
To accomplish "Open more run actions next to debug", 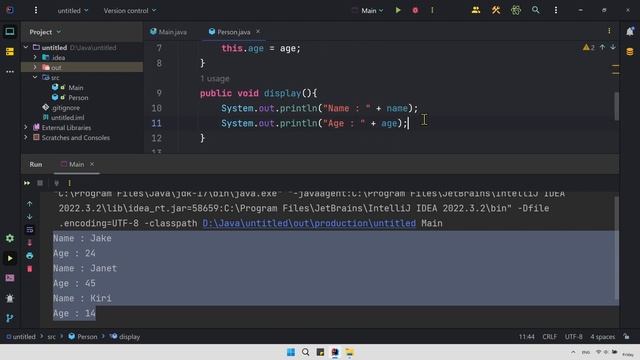I will click(x=432, y=10).
